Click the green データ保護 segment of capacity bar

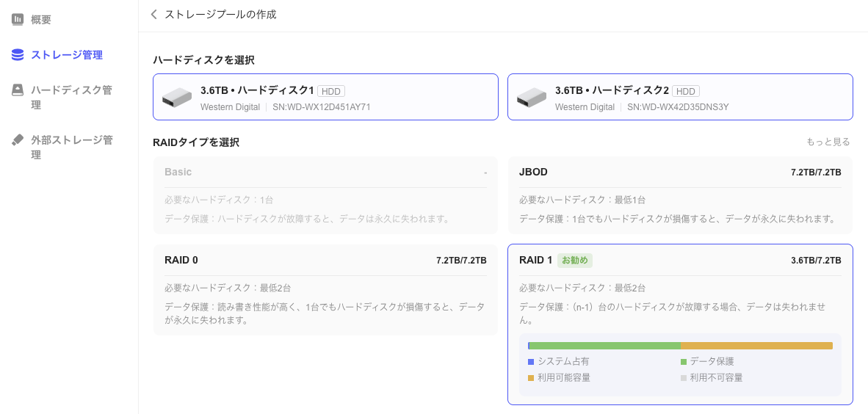point(604,346)
